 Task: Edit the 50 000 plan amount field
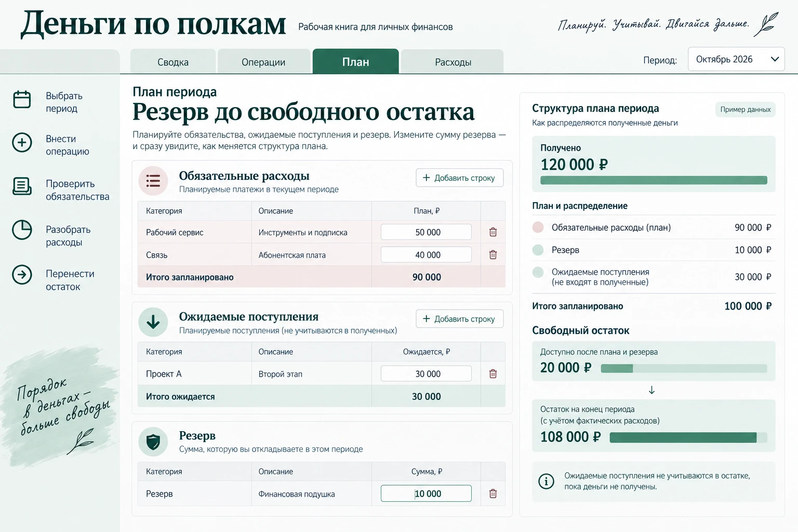click(x=426, y=232)
